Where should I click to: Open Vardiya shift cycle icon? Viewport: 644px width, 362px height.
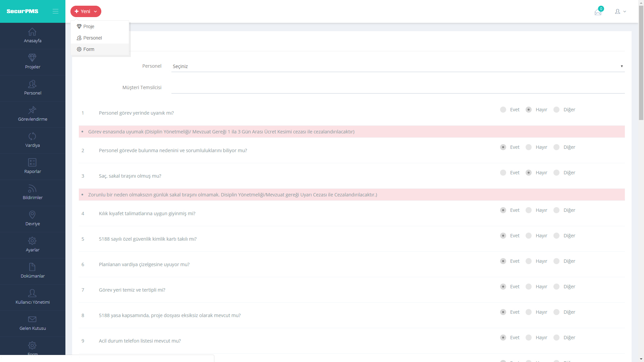click(32, 136)
